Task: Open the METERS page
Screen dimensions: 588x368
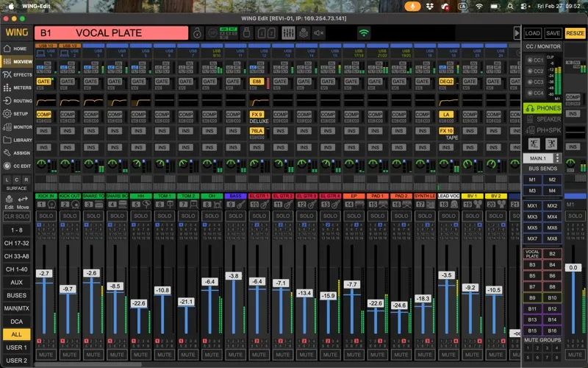Action: pyautogui.click(x=16, y=88)
